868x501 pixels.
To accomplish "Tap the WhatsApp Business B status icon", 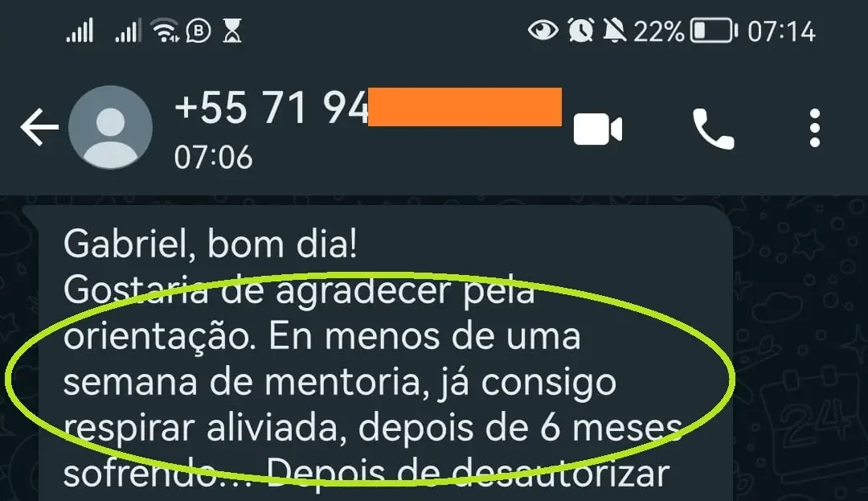I will tap(199, 31).
